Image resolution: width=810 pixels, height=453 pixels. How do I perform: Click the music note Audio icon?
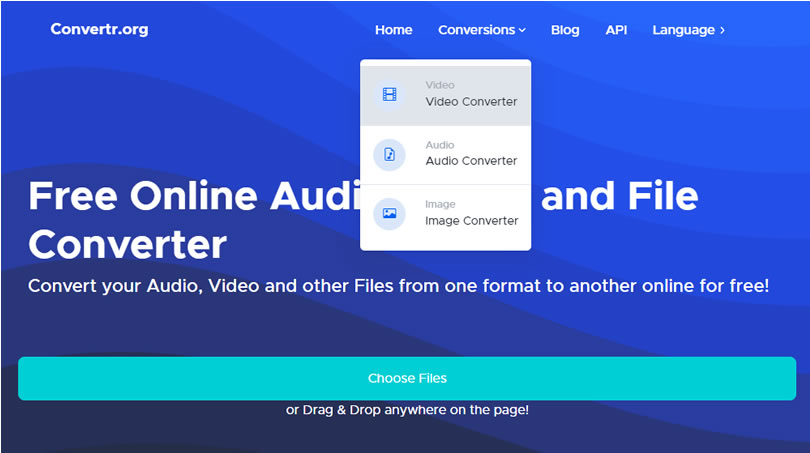click(x=389, y=154)
